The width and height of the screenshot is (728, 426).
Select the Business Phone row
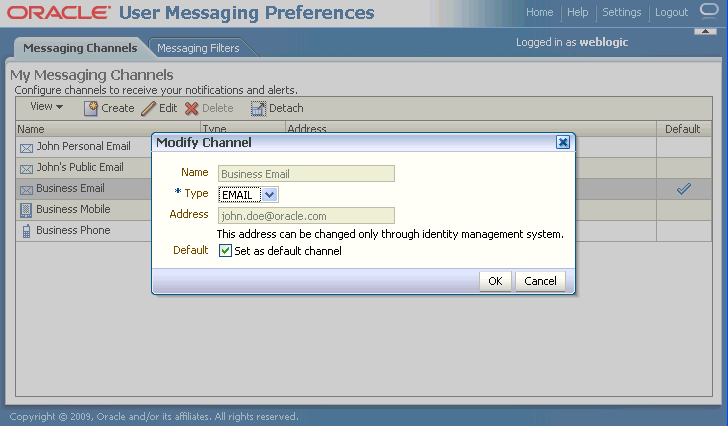pos(73,230)
